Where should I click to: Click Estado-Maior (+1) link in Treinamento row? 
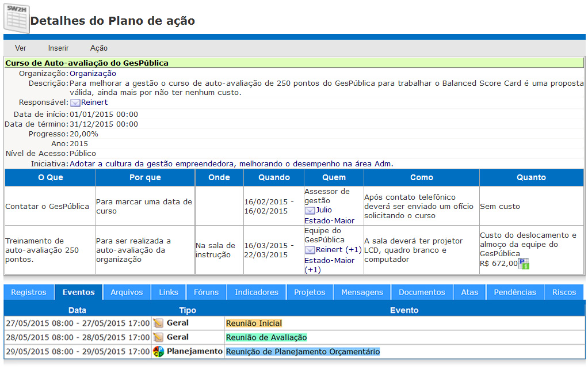click(x=329, y=265)
